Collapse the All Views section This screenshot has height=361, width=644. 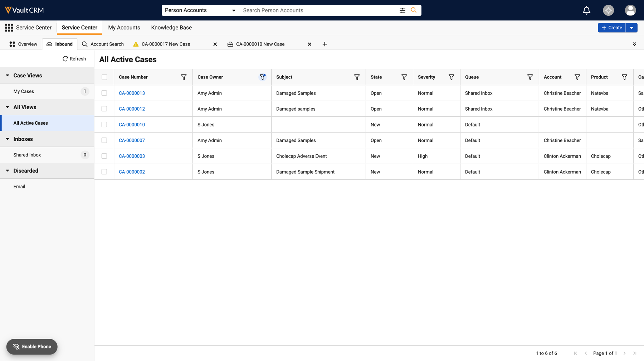(8, 107)
